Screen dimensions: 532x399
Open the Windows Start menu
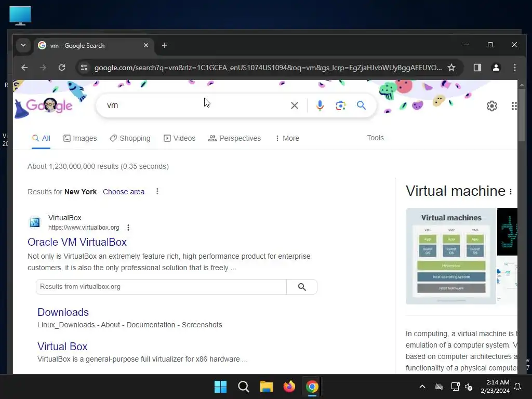click(220, 387)
